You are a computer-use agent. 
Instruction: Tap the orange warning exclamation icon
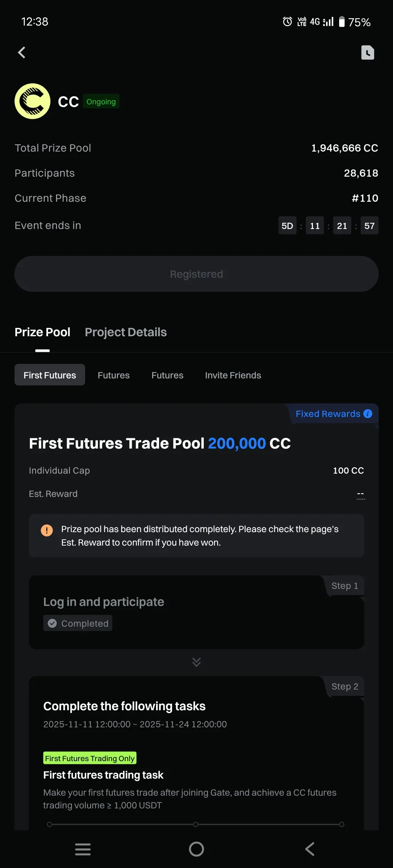[47, 530]
